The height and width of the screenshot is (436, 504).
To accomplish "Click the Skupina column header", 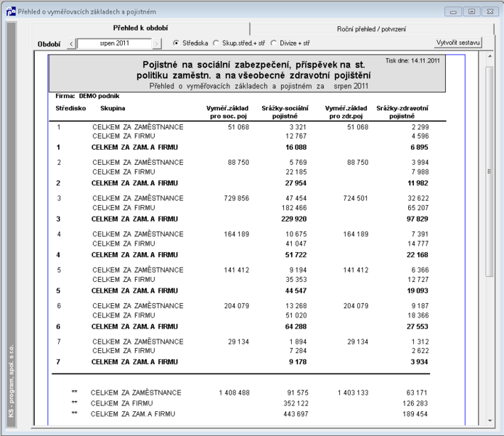I will coord(113,108).
